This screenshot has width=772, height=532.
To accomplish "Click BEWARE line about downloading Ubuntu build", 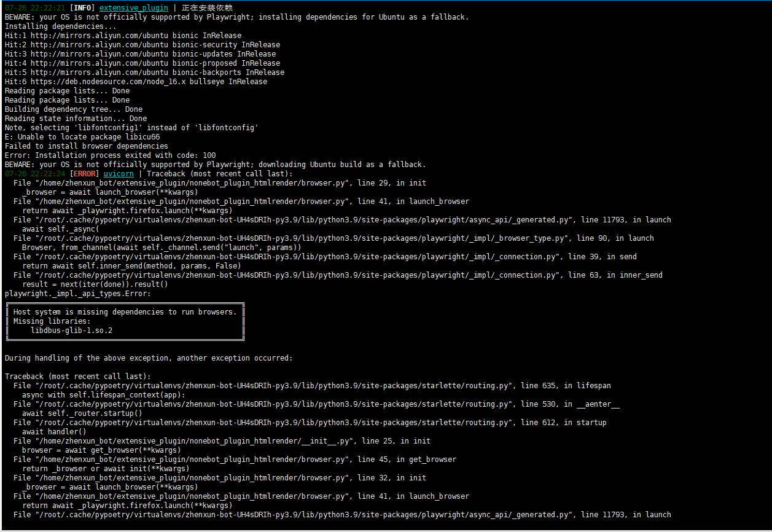I will [x=215, y=165].
